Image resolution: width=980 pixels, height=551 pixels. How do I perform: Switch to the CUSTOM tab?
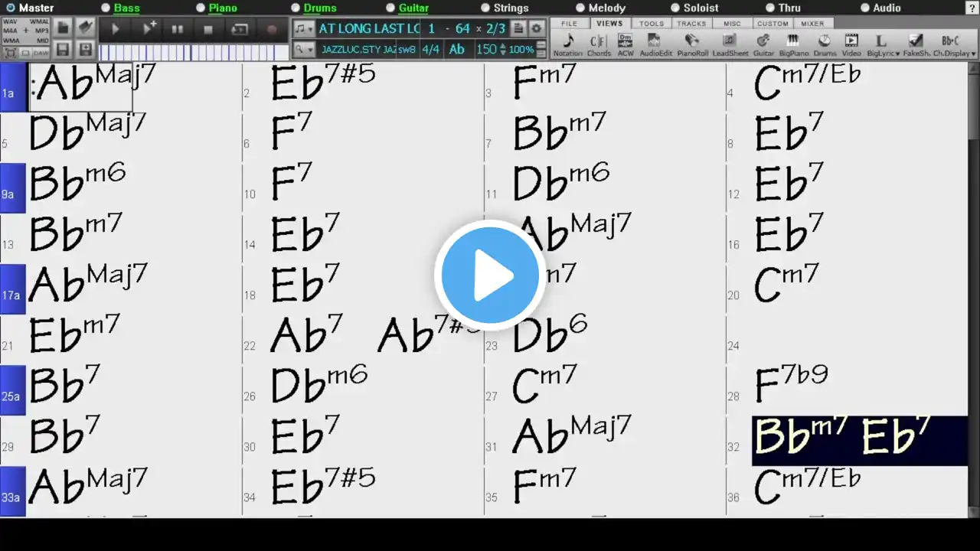pyautogui.click(x=773, y=24)
